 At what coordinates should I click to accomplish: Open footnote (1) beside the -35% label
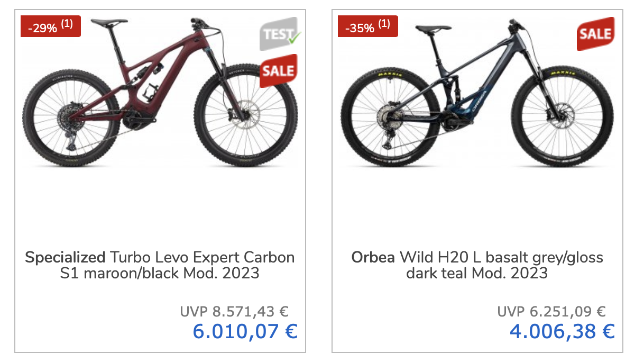(384, 24)
